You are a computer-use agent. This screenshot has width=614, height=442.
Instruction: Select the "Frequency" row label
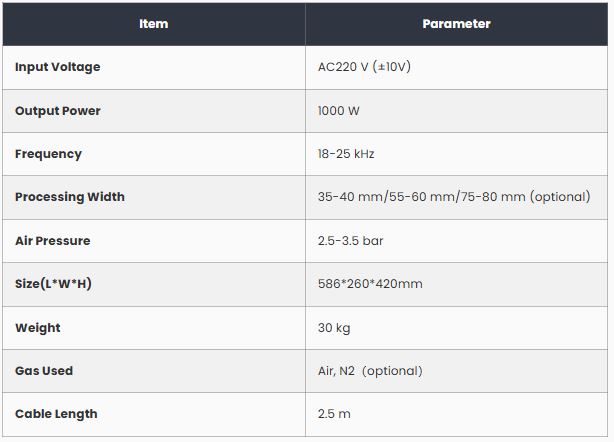tap(48, 154)
